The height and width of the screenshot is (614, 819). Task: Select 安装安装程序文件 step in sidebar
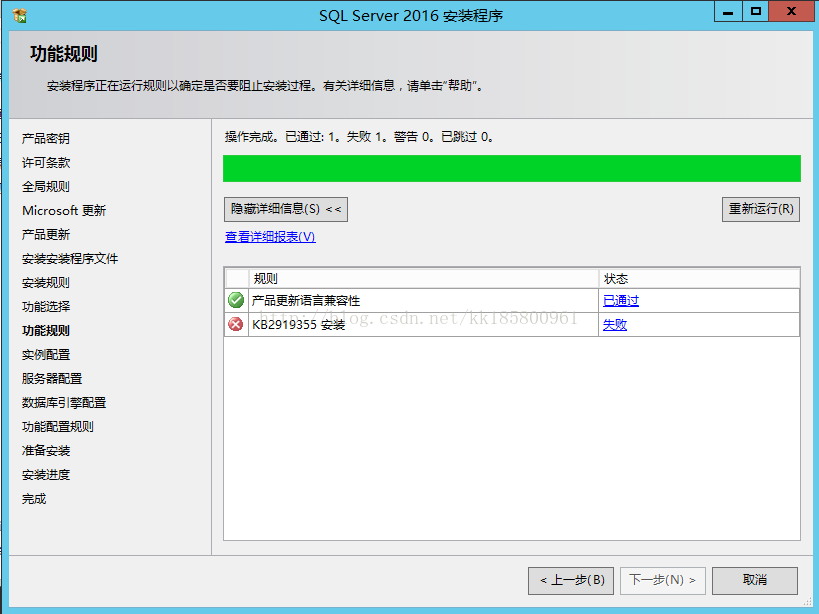point(70,258)
